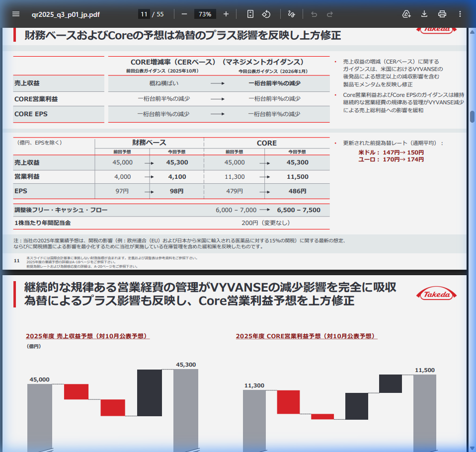Click the '45,300' label on revenue chart

click(x=186, y=365)
